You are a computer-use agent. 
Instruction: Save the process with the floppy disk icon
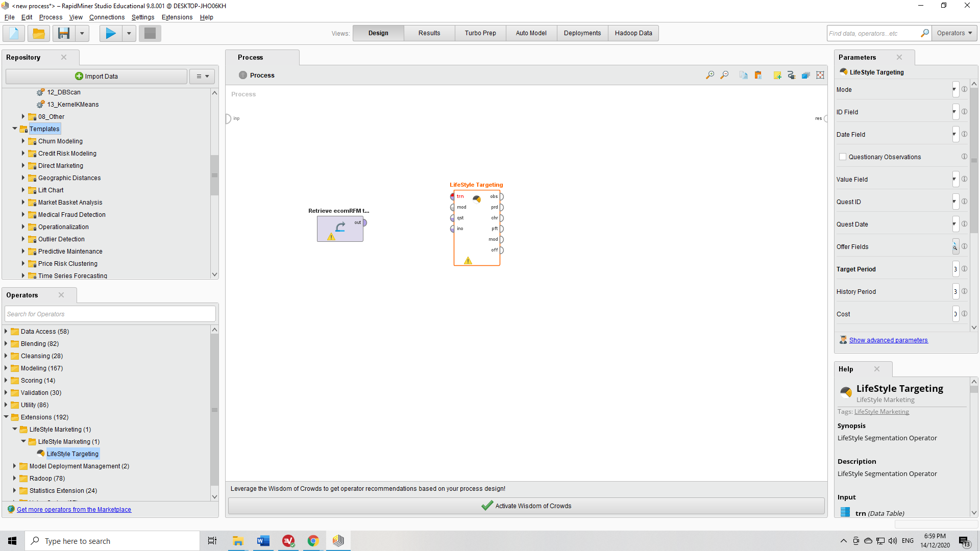[64, 33]
